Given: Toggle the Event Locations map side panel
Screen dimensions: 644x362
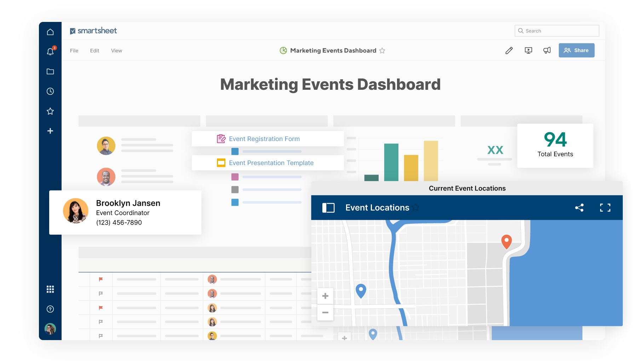Looking at the screenshot, I should [x=328, y=208].
